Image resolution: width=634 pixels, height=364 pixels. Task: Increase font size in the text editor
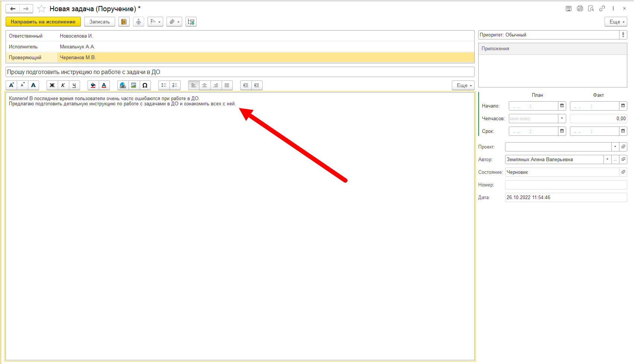coord(12,85)
